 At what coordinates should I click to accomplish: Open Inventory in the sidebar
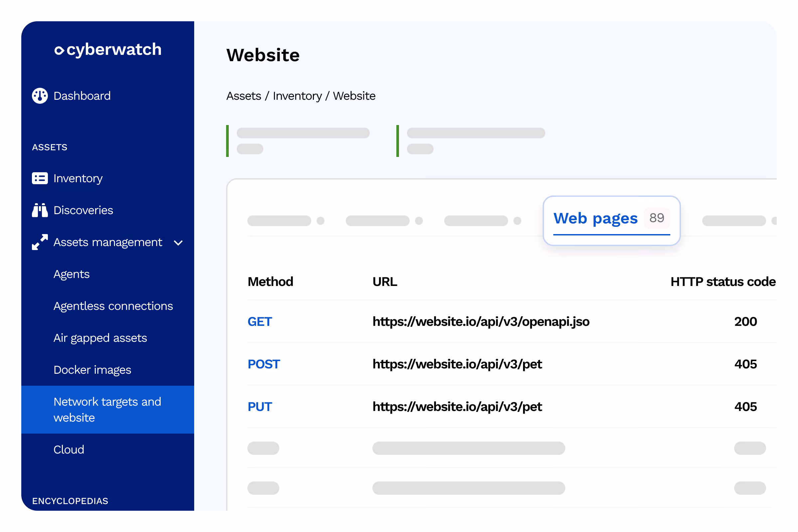(x=78, y=179)
